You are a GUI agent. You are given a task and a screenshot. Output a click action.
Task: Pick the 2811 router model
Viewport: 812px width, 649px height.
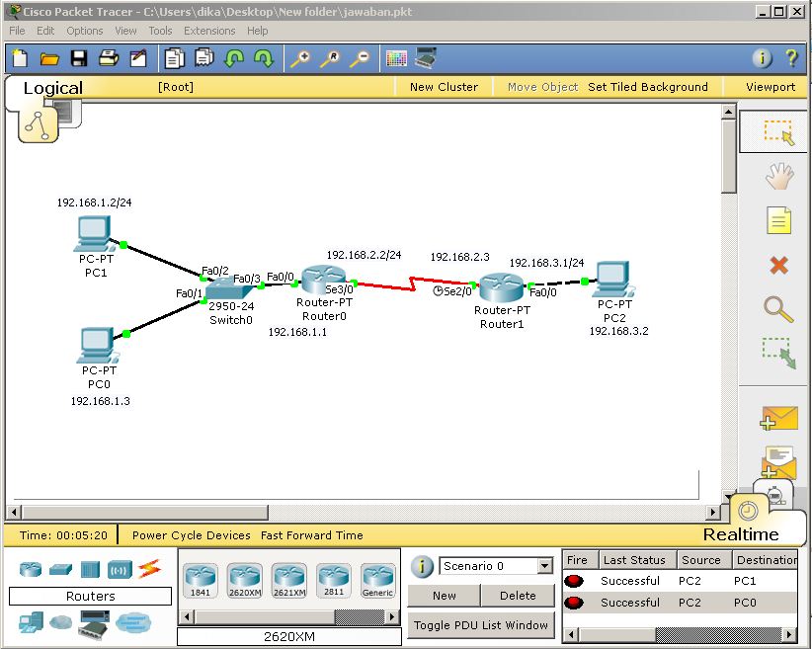click(334, 581)
